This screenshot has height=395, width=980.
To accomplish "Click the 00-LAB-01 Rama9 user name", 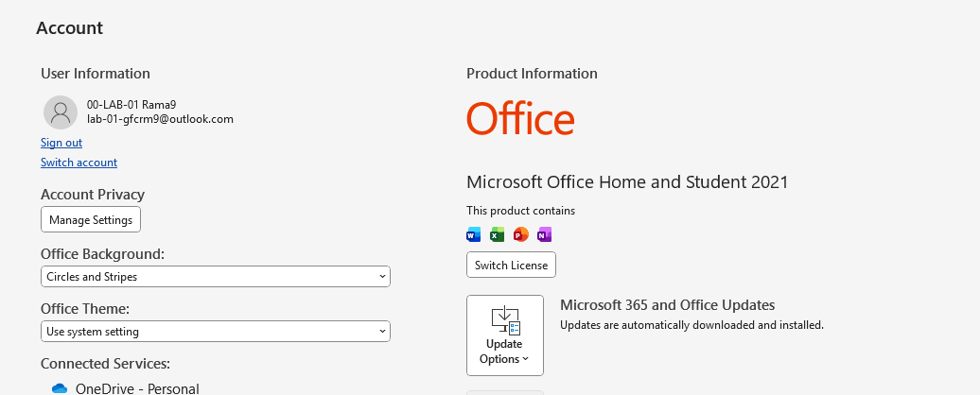I will click(131, 105).
